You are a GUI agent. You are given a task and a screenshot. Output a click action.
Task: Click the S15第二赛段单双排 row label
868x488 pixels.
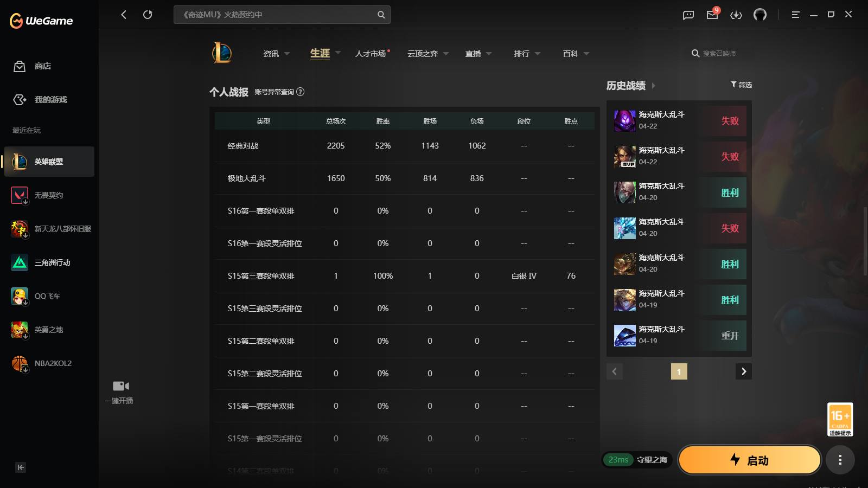[x=261, y=341]
